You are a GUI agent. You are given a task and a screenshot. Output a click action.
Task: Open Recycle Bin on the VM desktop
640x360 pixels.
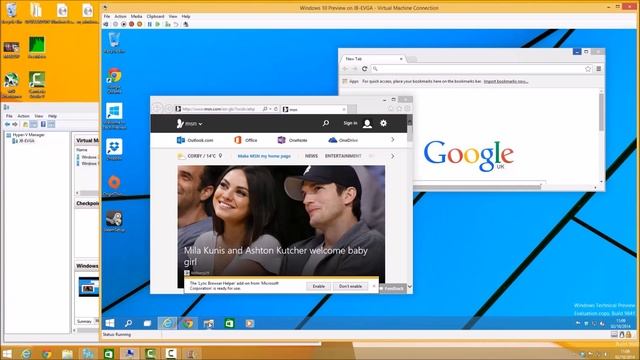pyautogui.click(x=114, y=43)
